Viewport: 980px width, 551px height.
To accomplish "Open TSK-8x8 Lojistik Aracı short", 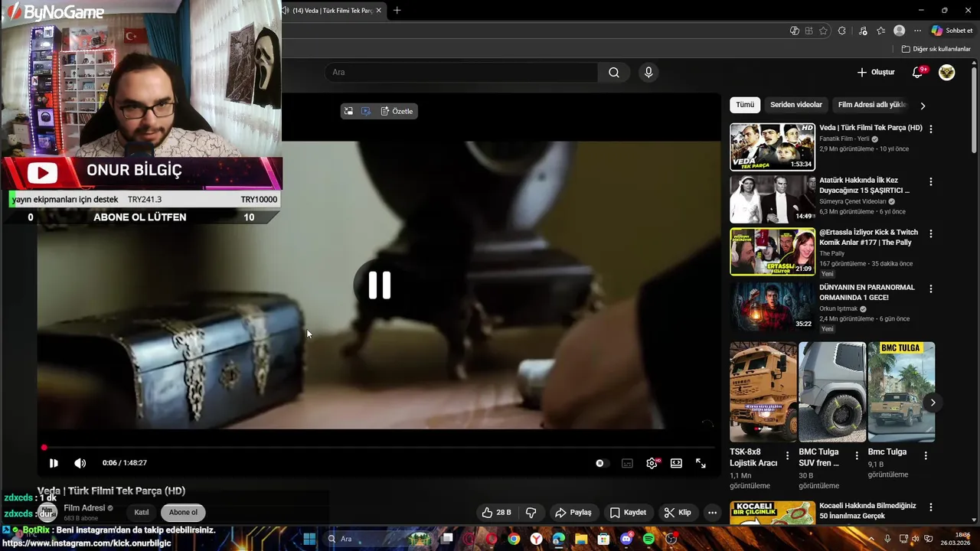I will coord(763,392).
